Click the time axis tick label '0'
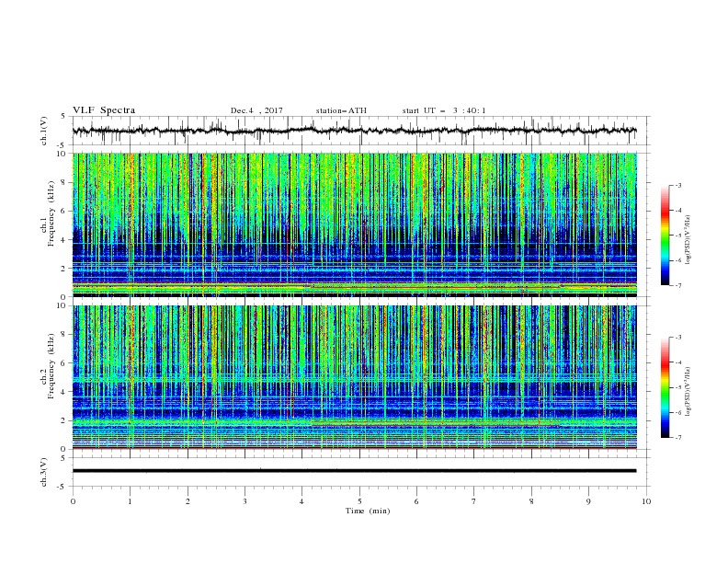Screen dimensions: 728x563 [73, 501]
